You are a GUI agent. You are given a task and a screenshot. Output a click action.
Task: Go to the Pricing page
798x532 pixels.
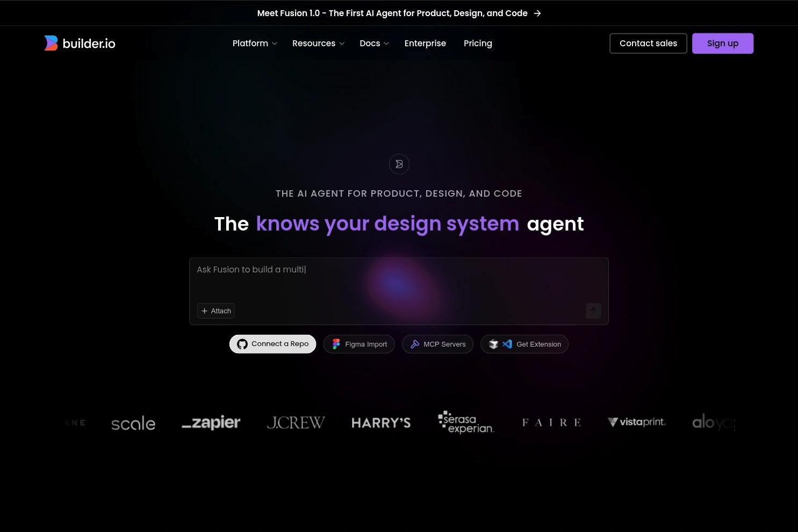tap(478, 43)
